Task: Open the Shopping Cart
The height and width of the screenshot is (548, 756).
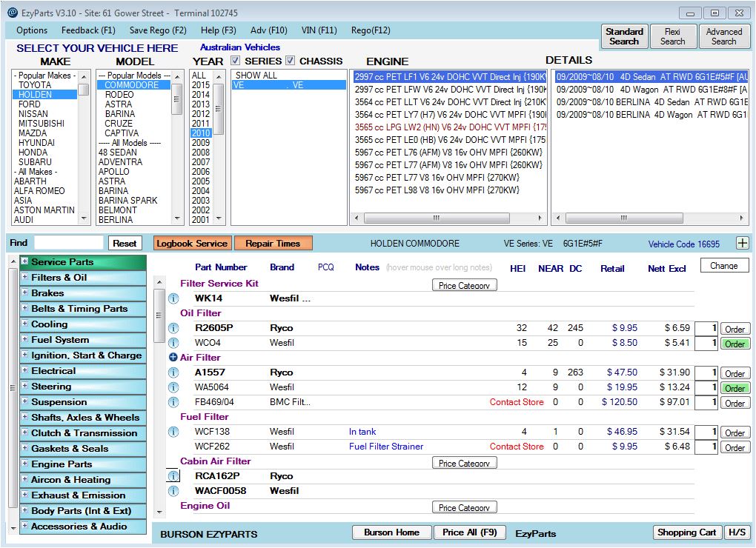Action: 686,532
